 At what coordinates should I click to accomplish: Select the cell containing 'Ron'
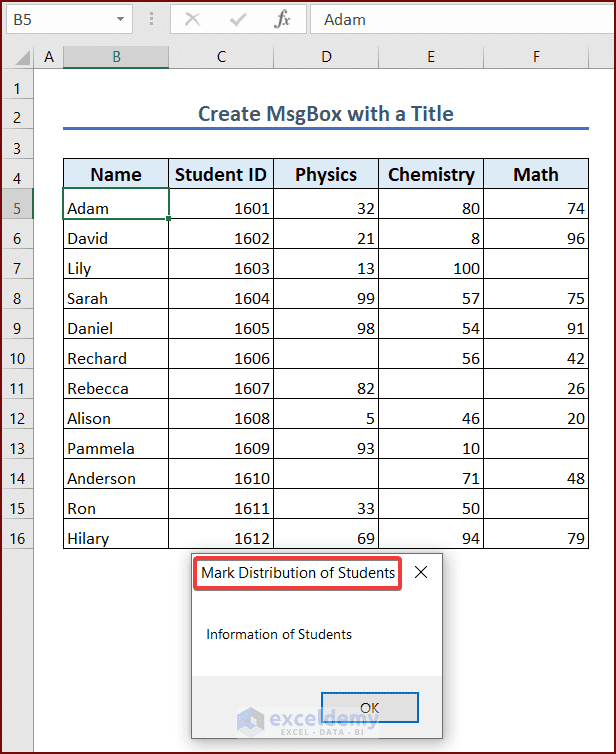tap(116, 504)
